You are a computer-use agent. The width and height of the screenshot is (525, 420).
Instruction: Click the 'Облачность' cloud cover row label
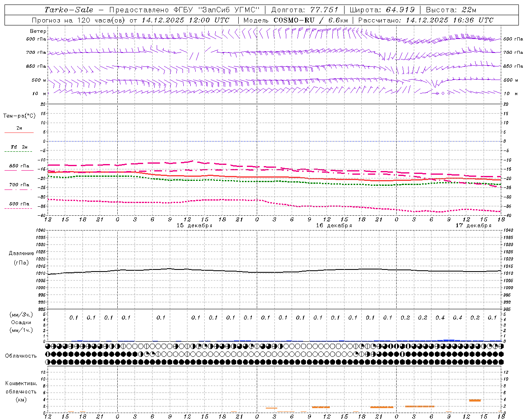21,356
